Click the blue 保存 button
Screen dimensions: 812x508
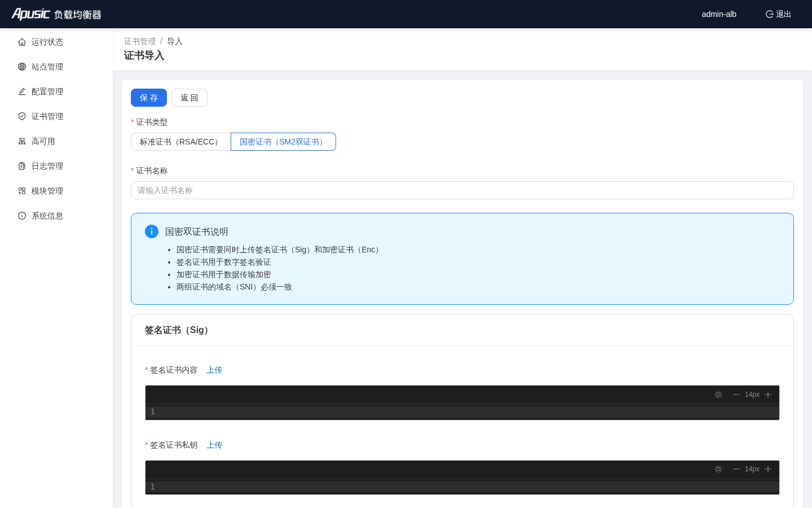point(149,98)
